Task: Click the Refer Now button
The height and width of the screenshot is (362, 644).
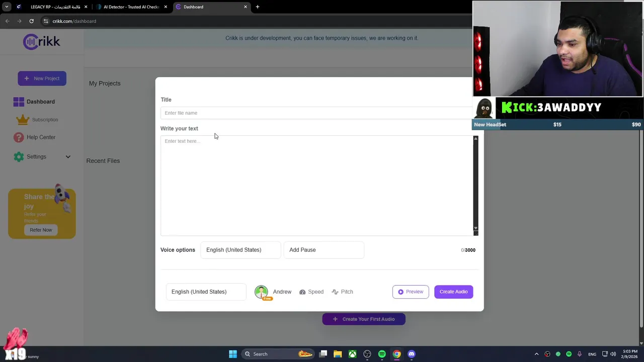Action: pyautogui.click(x=41, y=230)
